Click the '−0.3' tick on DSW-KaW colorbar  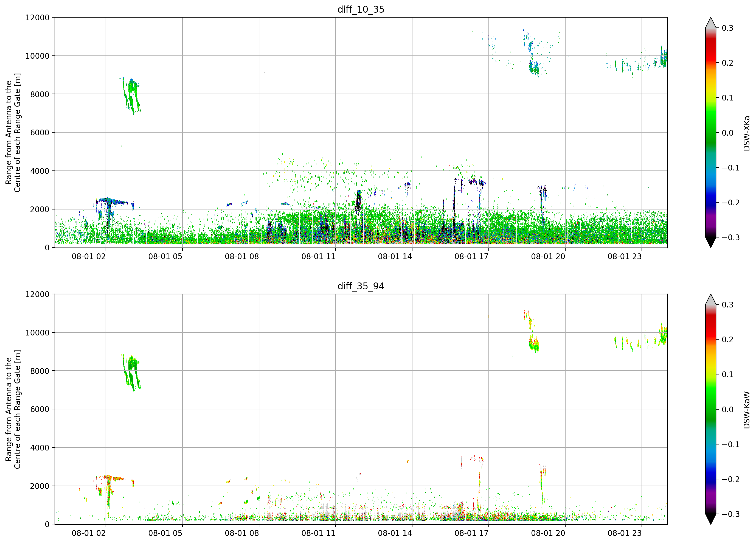tap(731, 514)
